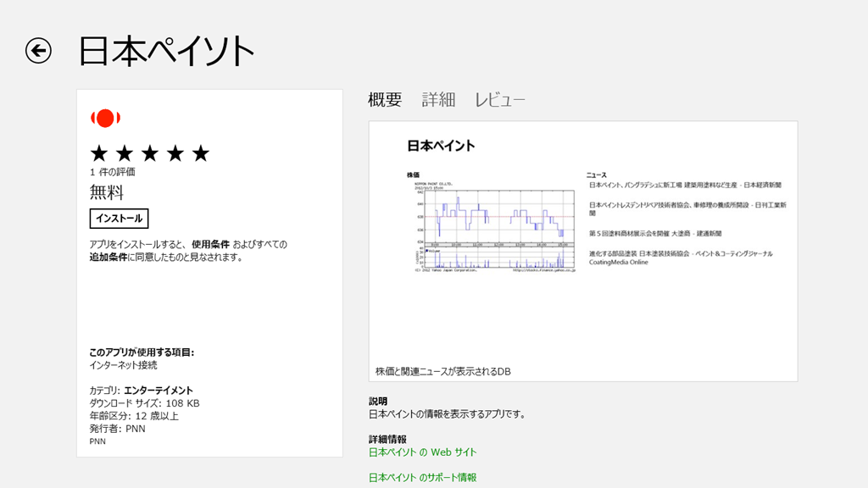Open the 追加条件 additional terms link

coord(108,257)
